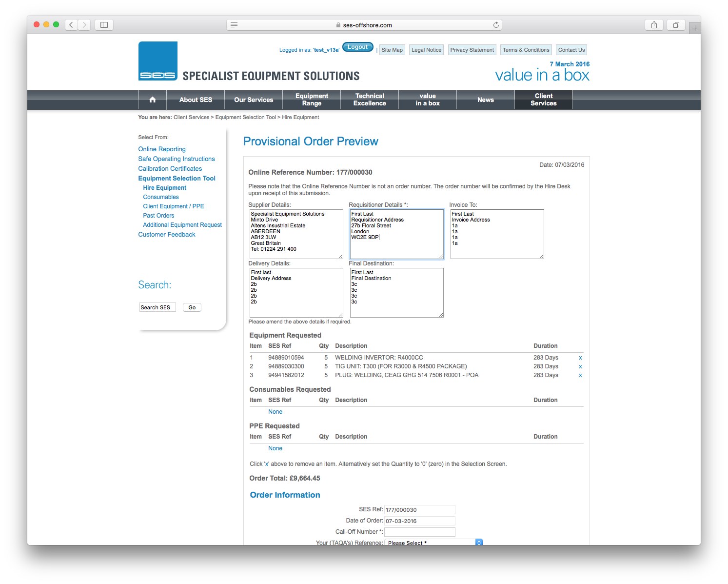The height and width of the screenshot is (584, 728).
Task: Click the SES logo
Action: point(157,61)
